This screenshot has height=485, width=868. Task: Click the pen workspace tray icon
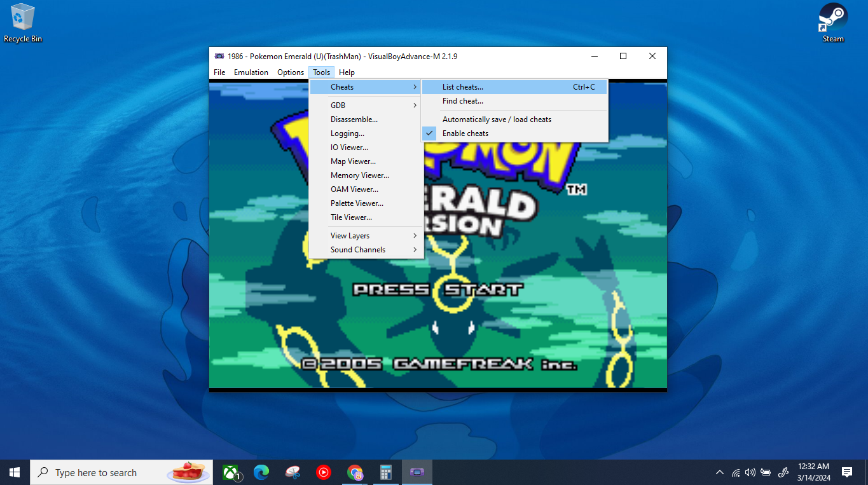click(784, 472)
